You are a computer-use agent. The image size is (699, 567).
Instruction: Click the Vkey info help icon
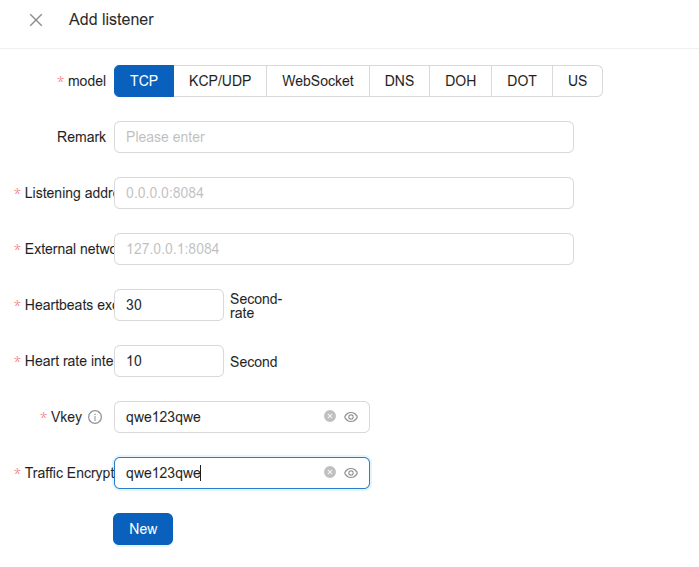tap(95, 417)
